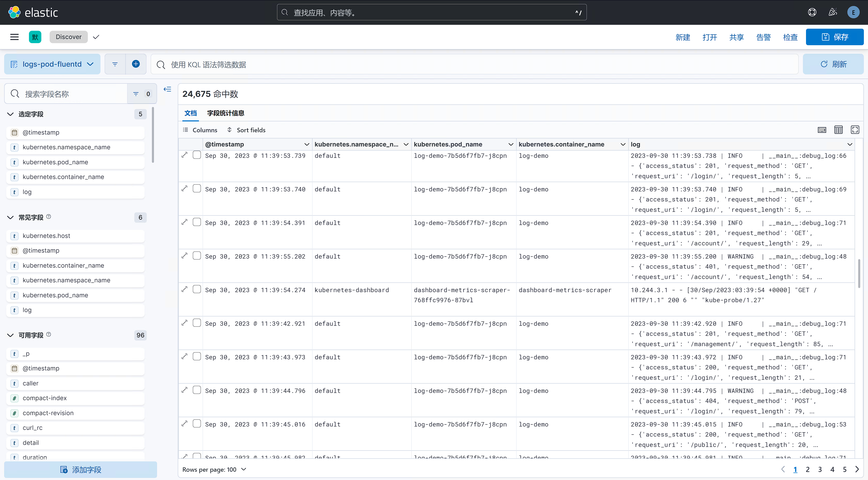
Task: Click the 添加字段 button
Action: [81, 470]
